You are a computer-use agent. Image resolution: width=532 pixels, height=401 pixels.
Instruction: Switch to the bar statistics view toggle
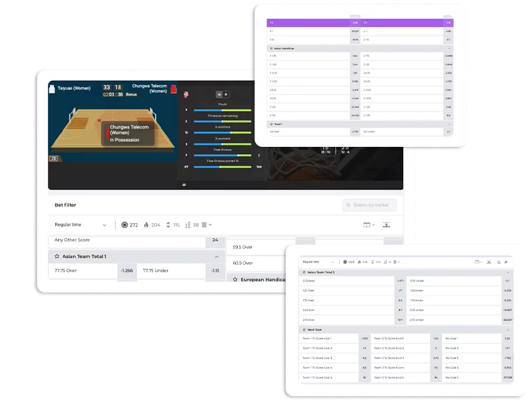click(x=219, y=95)
